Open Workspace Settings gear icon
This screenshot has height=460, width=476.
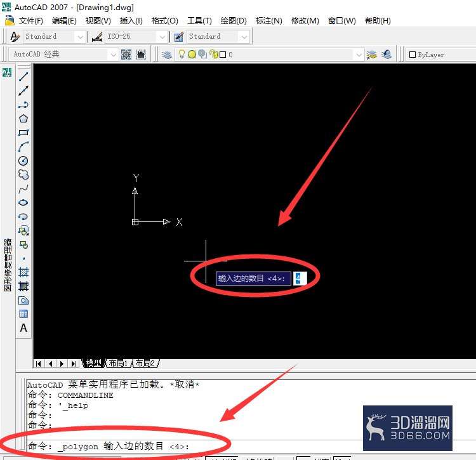coord(126,55)
